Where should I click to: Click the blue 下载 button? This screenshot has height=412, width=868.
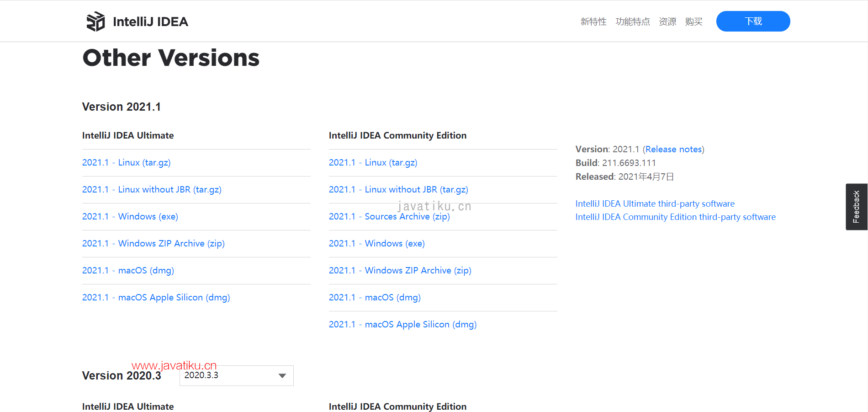click(753, 21)
